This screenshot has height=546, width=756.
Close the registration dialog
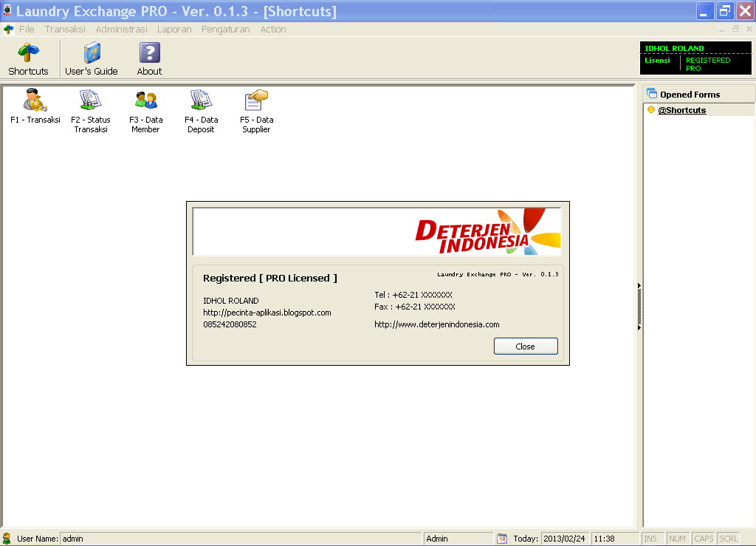coord(526,347)
